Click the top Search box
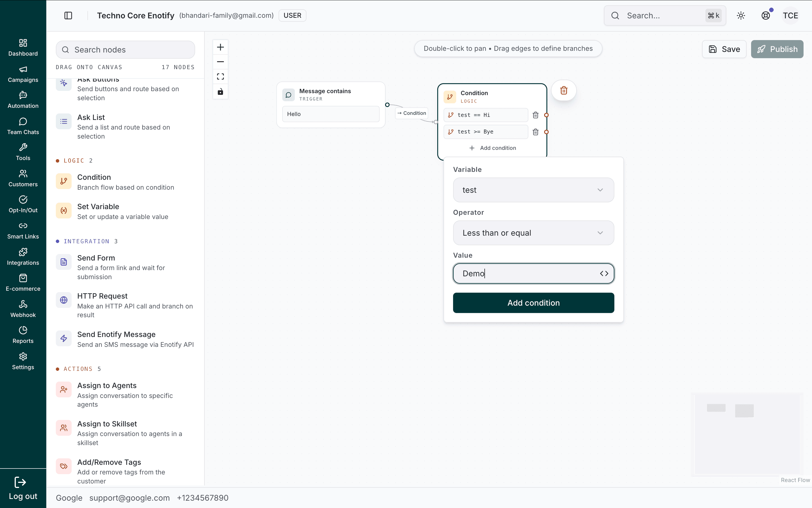This screenshot has width=812, height=508. 665,16
